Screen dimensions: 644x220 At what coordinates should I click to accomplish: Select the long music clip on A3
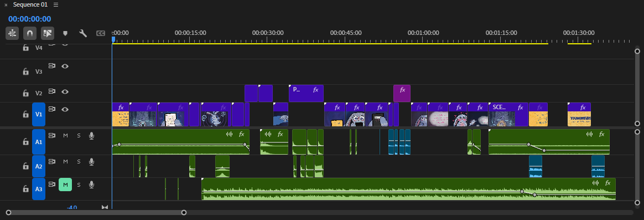408,189
